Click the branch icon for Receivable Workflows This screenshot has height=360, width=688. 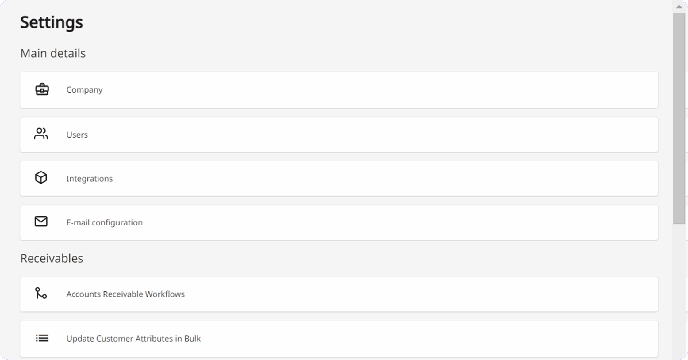pyautogui.click(x=41, y=293)
